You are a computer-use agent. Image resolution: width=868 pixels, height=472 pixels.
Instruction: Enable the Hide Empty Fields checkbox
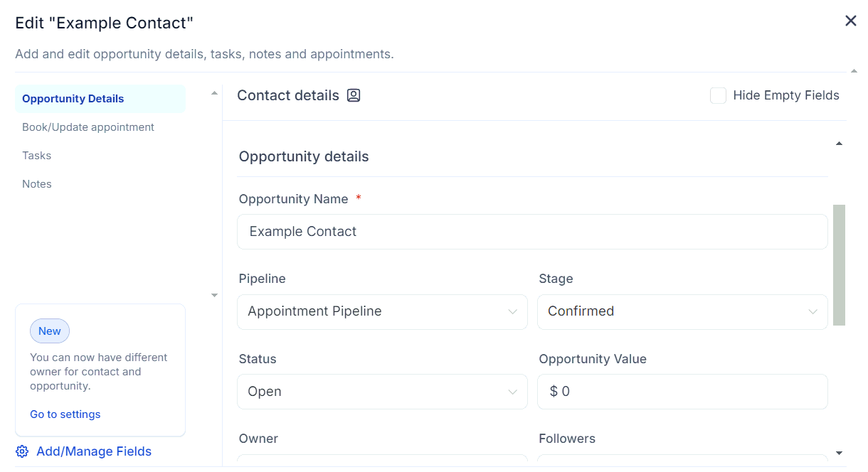click(x=718, y=95)
